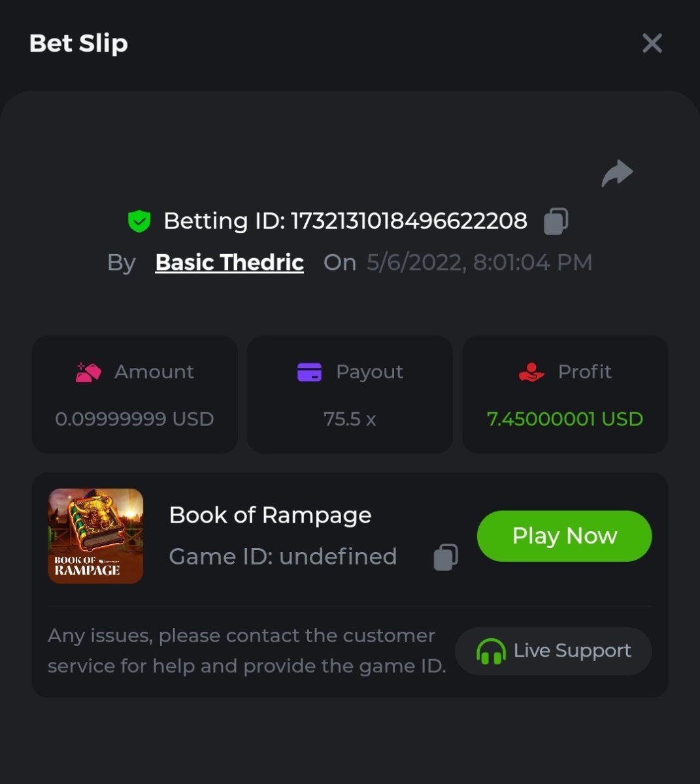Click the Bet Slip heading
This screenshot has width=700, height=784.
[78, 44]
